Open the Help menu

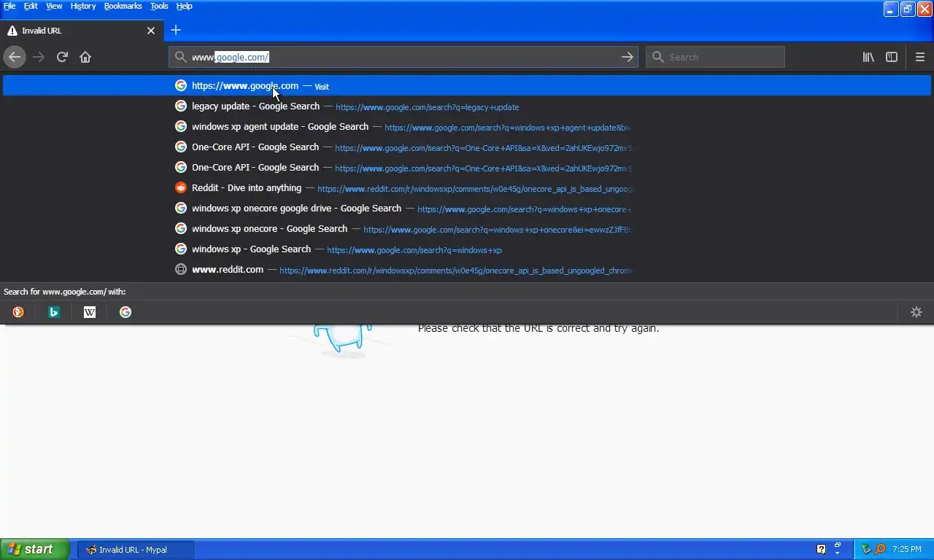185,6
